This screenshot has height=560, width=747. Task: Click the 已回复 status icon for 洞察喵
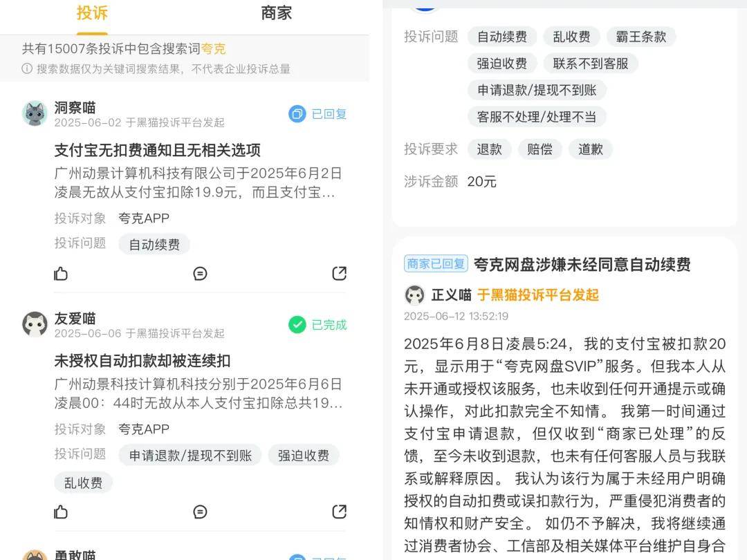coord(297,114)
